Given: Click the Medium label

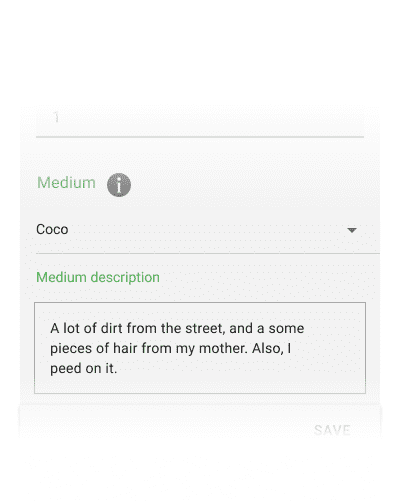Looking at the screenshot, I should (66, 183).
